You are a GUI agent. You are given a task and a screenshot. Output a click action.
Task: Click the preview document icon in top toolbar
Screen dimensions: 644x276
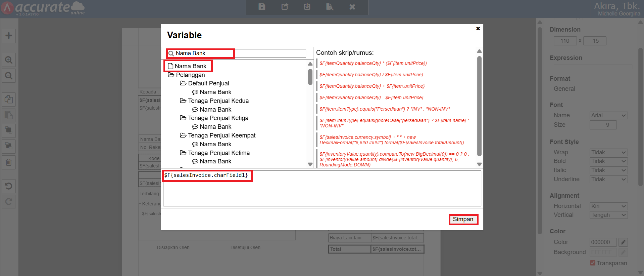[x=330, y=7]
